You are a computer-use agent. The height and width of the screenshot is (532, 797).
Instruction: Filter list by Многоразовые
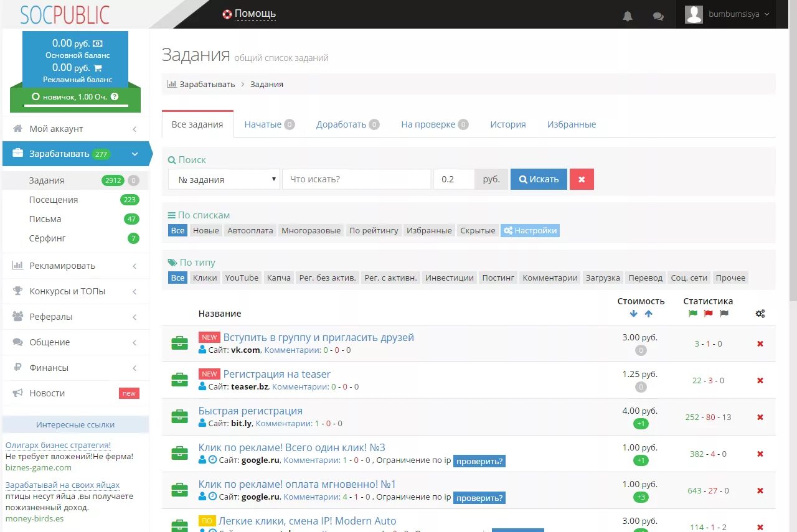coord(311,230)
